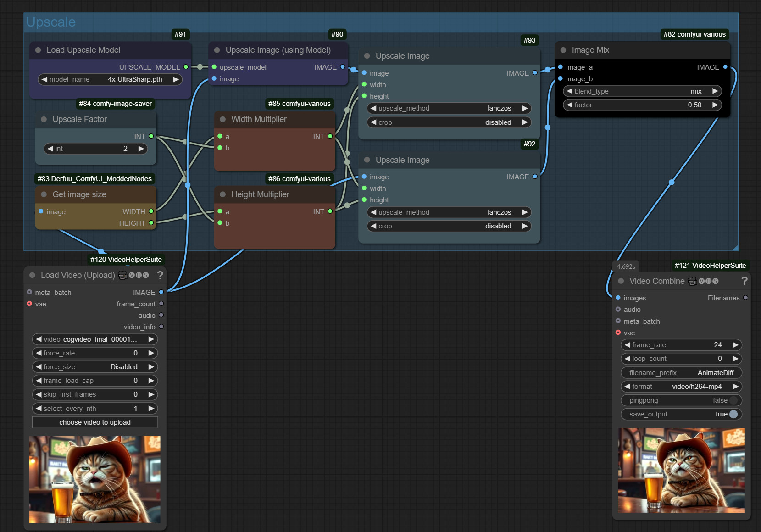
Task: Click the Load Video IMAGE output connector
Action: (161, 292)
